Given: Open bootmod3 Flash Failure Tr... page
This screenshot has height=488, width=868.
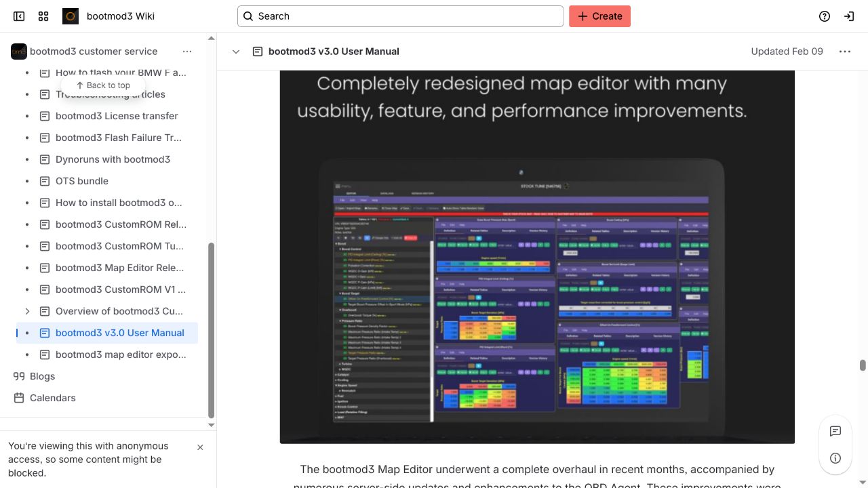Looking at the screenshot, I should [x=119, y=138].
